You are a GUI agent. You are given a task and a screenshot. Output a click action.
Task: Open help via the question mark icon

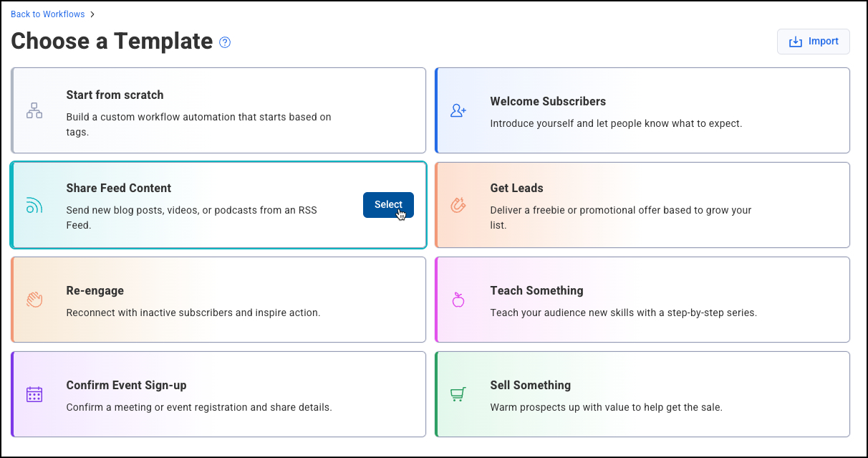tap(225, 42)
